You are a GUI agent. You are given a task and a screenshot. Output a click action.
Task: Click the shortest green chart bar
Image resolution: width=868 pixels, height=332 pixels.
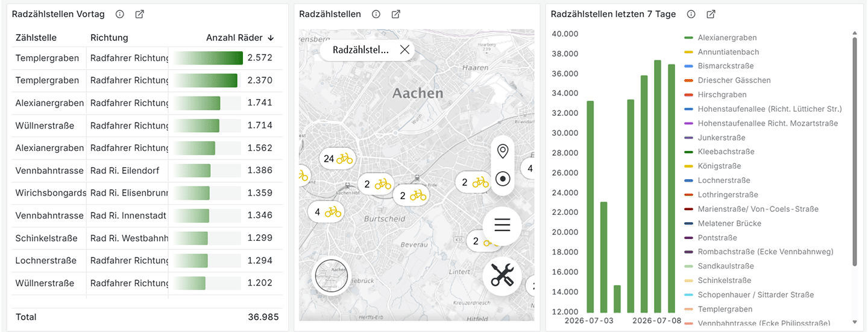click(617, 299)
